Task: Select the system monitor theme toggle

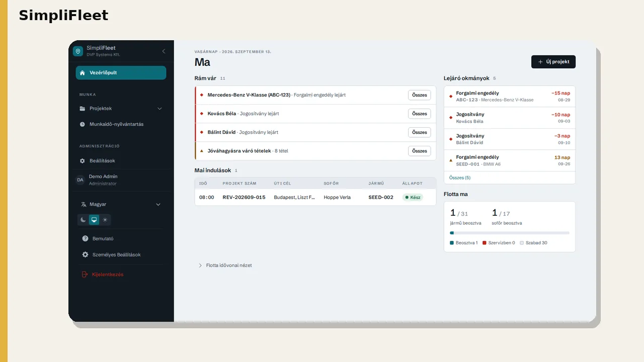Action: pyautogui.click(x=94, y=220)
